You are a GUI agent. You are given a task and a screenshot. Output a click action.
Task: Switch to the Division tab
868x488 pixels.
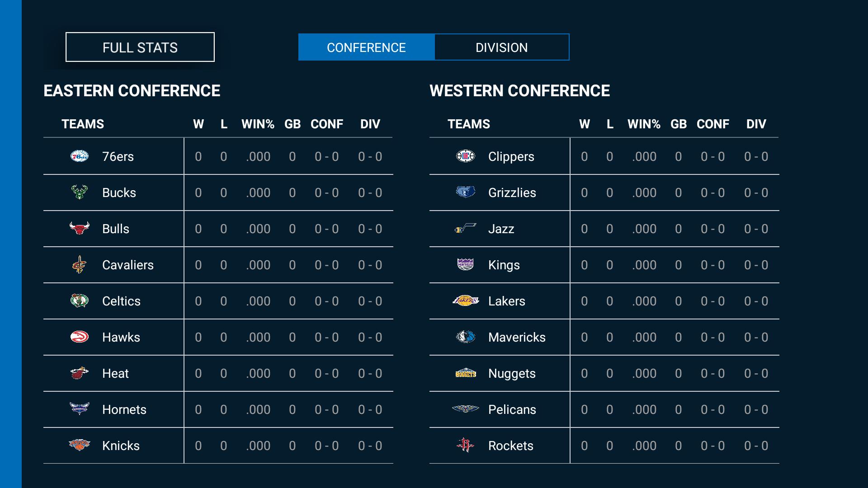click(501, 47)
